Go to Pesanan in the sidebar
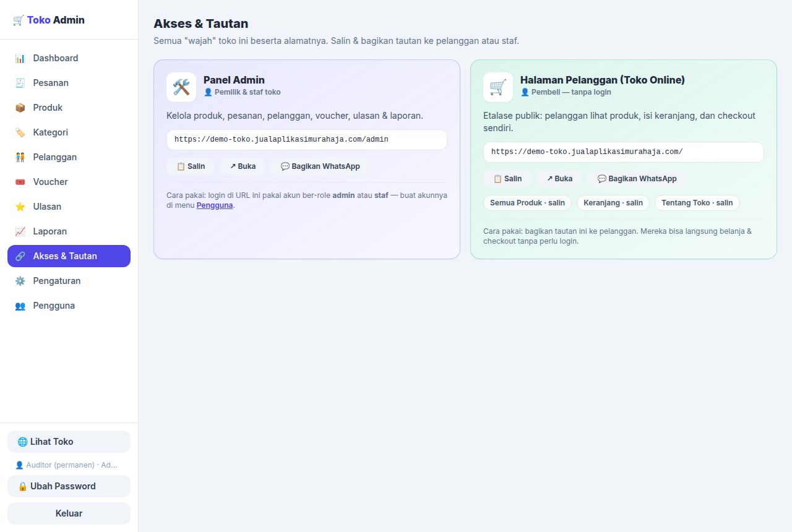Viewport: 792px width, 532px height. [69, 83]
